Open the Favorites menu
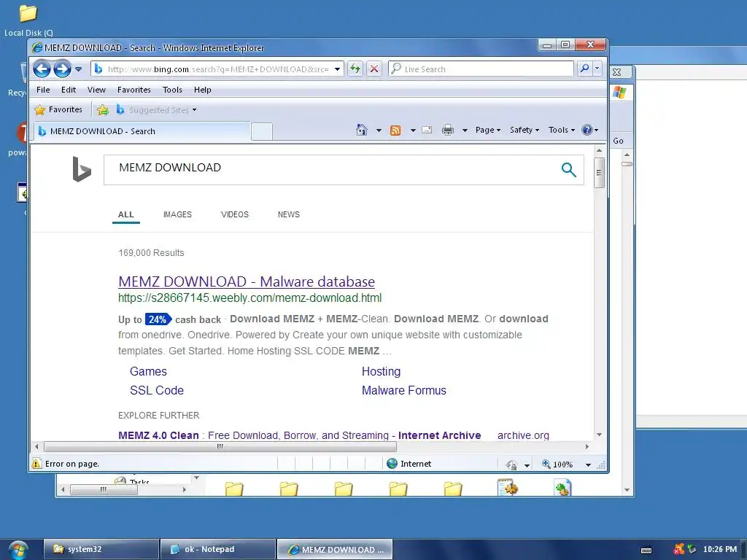The height and width of the screenshot is (560, 747). (134, 90)
